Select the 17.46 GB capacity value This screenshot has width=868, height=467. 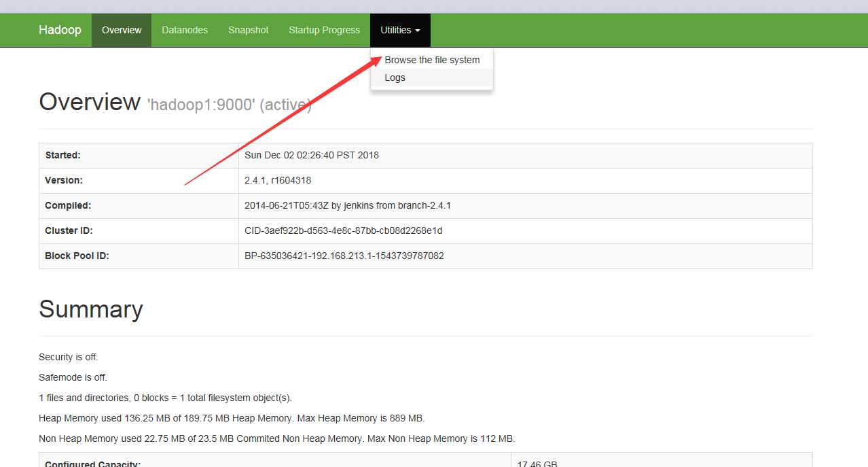[x=537, y=464]
